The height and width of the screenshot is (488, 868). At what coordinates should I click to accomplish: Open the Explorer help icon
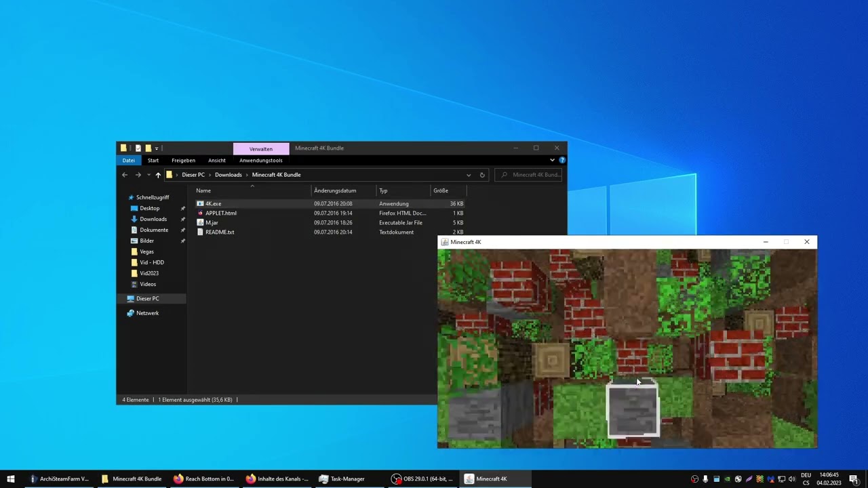[562, 160]
